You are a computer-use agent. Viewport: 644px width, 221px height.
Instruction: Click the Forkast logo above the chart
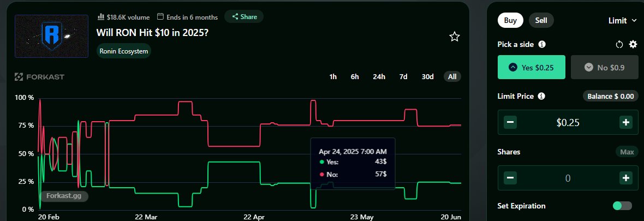pyautogui.click(x=39, y=77)
